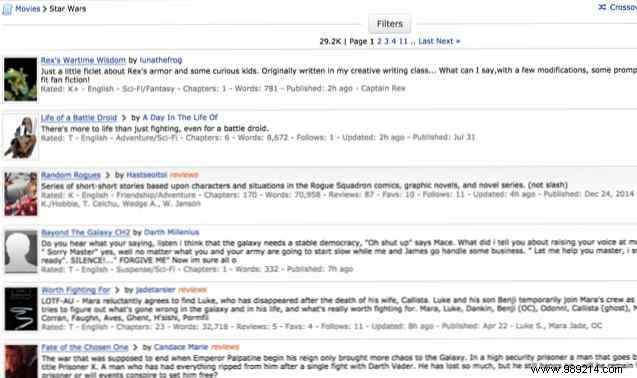
Task: Open the Movies breadcrumb link
Action: 28,9
